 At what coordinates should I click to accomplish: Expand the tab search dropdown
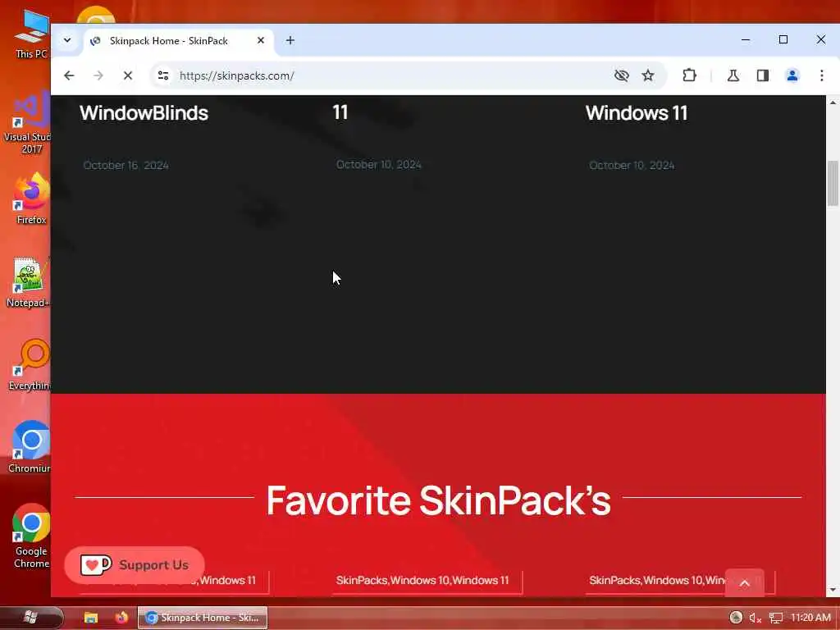(67, 40)
